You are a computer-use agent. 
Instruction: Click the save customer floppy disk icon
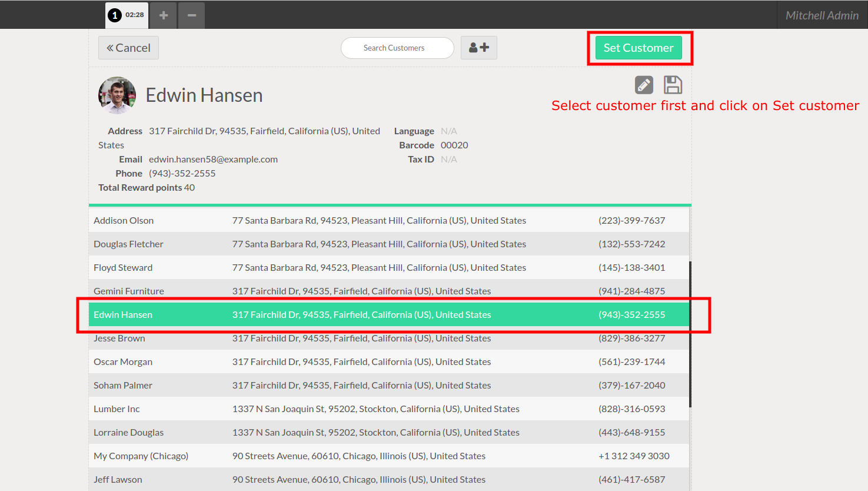click(x=673, y=85)
